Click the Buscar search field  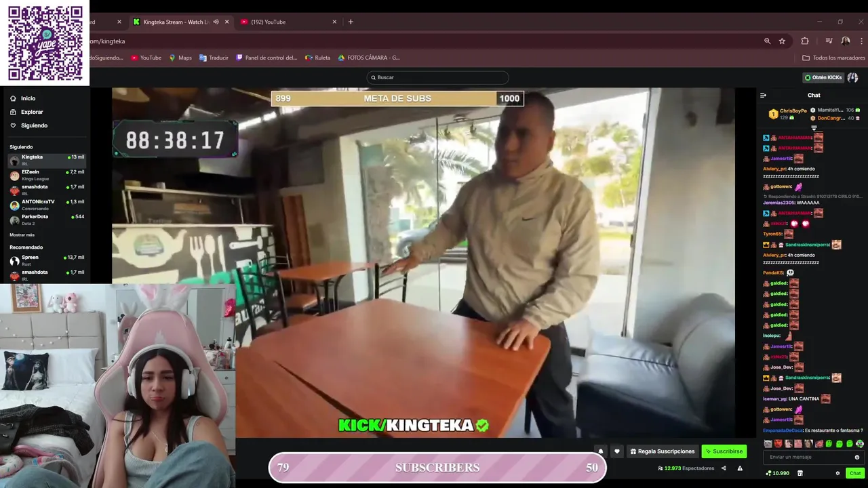(x=437, y=77)
